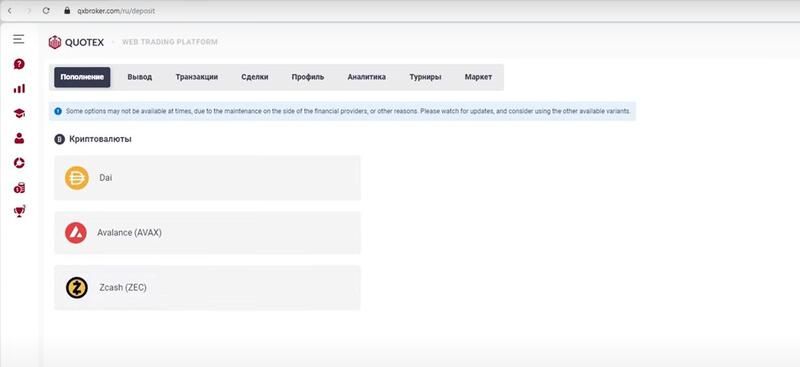800x367 pixels.
Task: Open the help question mark icon in sidebar
Action: tap(19, 64)
